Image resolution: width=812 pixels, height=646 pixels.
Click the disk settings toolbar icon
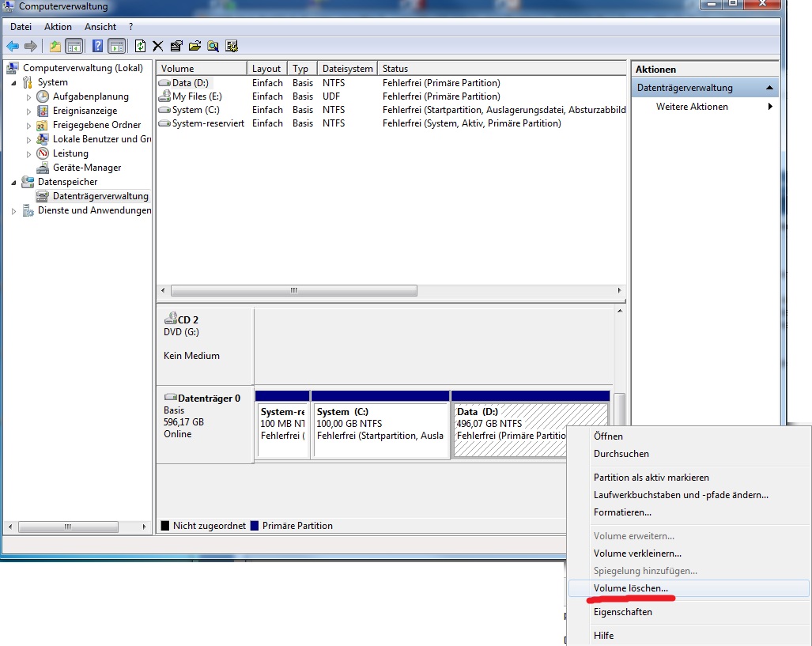coord(232,47)
